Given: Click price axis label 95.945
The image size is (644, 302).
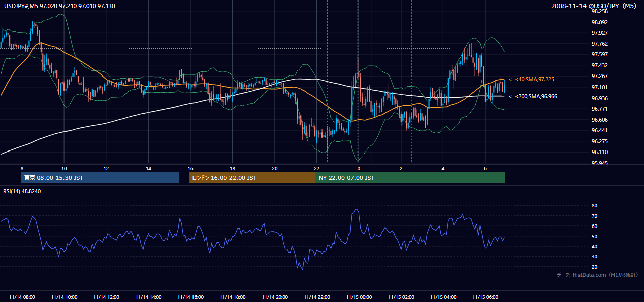Looking at the screenshot, I should pos(599,163).
